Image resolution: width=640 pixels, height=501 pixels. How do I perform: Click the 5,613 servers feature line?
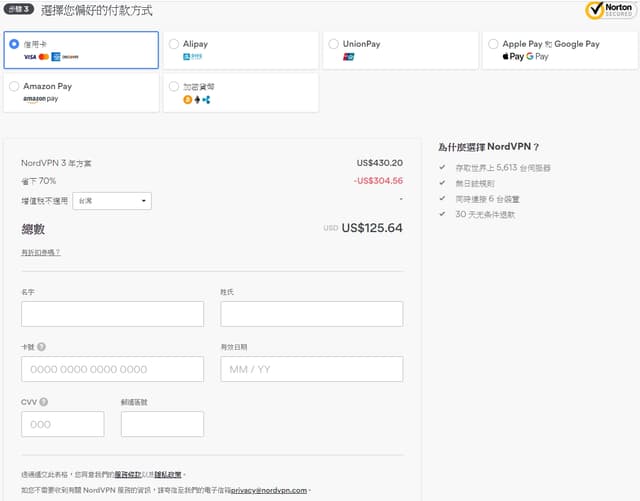(503, 167)
